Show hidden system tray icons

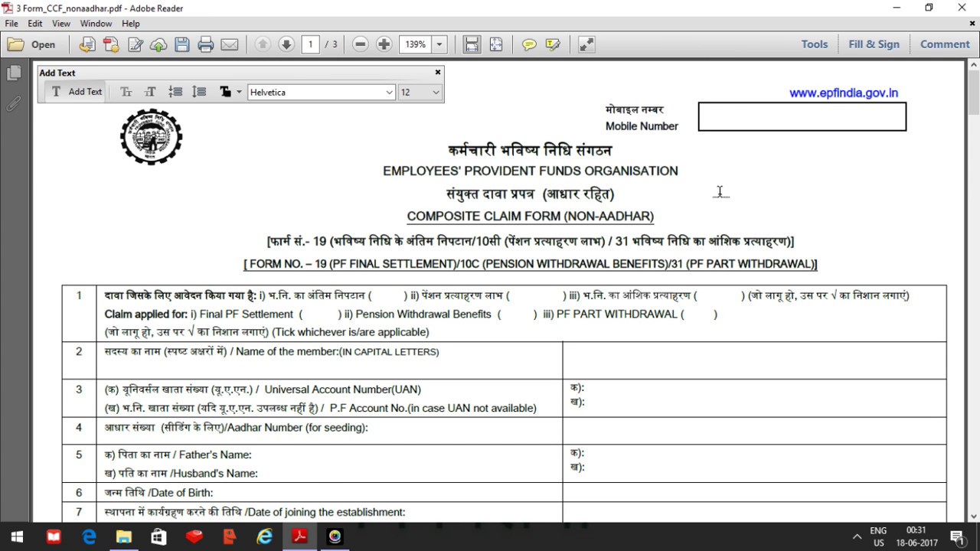point(856,537)
